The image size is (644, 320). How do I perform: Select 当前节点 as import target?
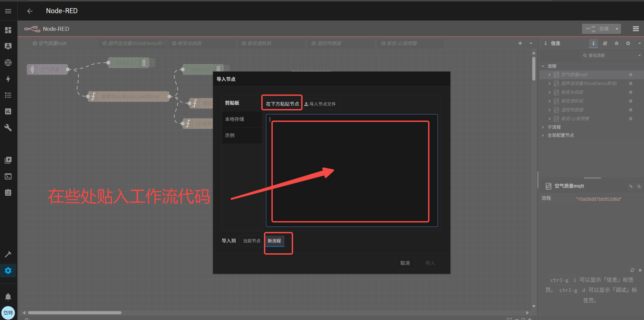[x=251, y=241]
